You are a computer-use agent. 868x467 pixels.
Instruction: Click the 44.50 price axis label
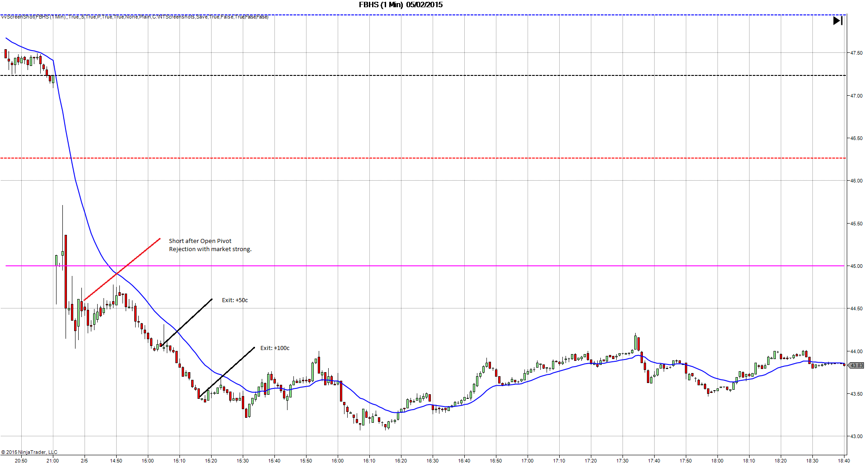856,308
